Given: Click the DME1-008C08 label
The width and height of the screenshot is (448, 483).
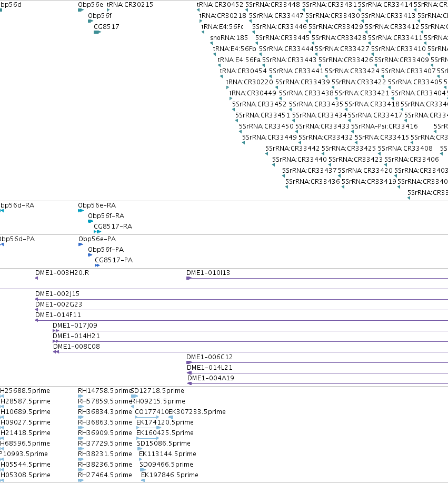Looking at the screenshot, I should pos(77,347).
